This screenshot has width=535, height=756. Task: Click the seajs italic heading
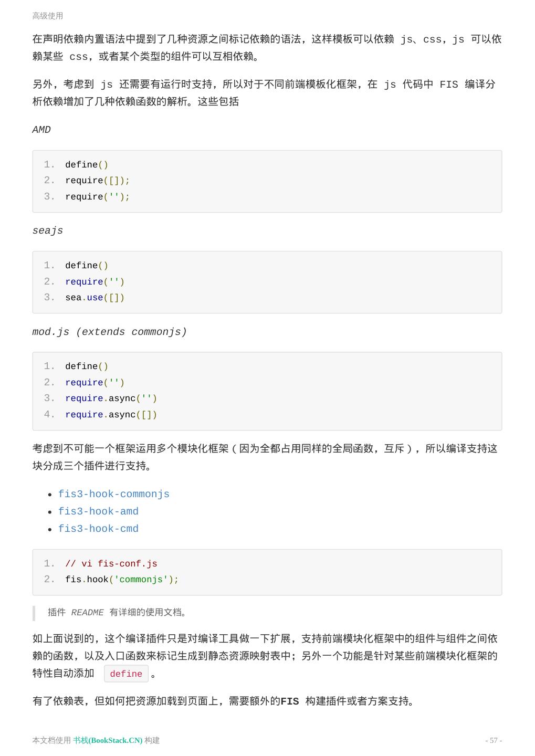pos(48,230)
